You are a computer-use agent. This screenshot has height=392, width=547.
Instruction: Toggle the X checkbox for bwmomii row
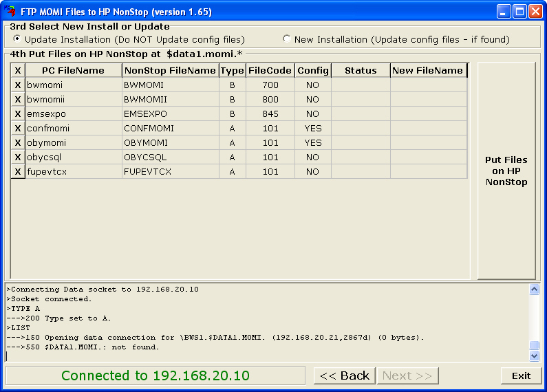click(x=18, y=100)
